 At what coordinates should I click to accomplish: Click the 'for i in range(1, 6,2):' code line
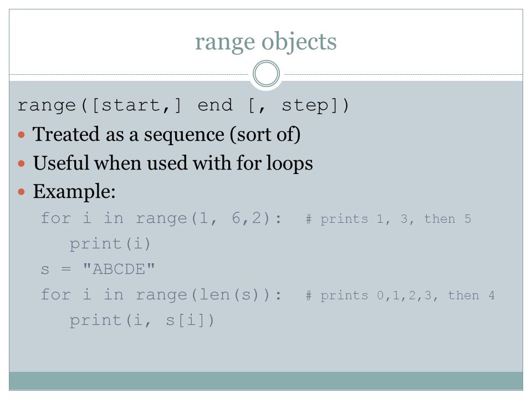coord(161,218)
